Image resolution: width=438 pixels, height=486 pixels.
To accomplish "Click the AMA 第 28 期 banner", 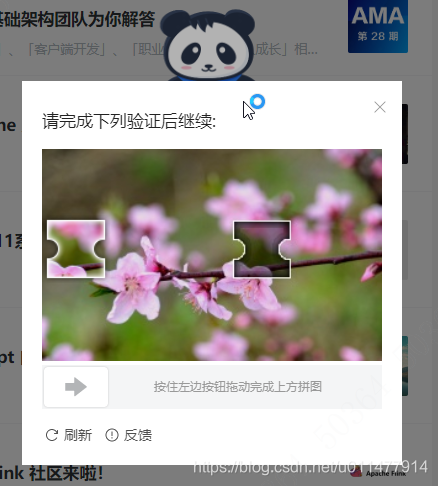I will pos(378,26).
